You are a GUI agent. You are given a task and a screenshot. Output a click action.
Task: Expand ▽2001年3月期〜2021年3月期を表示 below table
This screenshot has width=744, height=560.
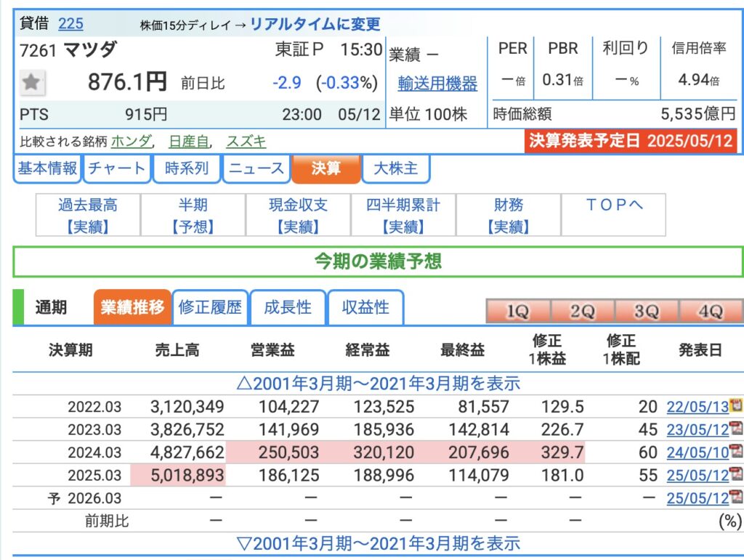coord(378,543)
